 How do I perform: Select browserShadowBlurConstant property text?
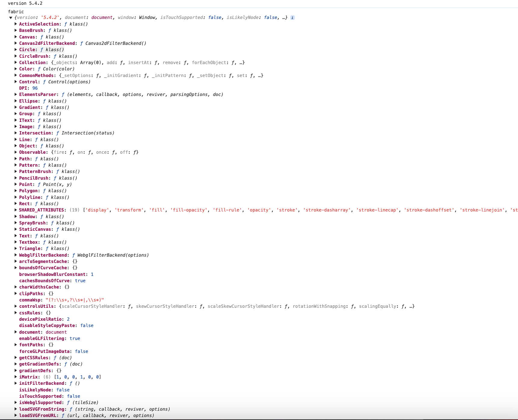[56, 274]
